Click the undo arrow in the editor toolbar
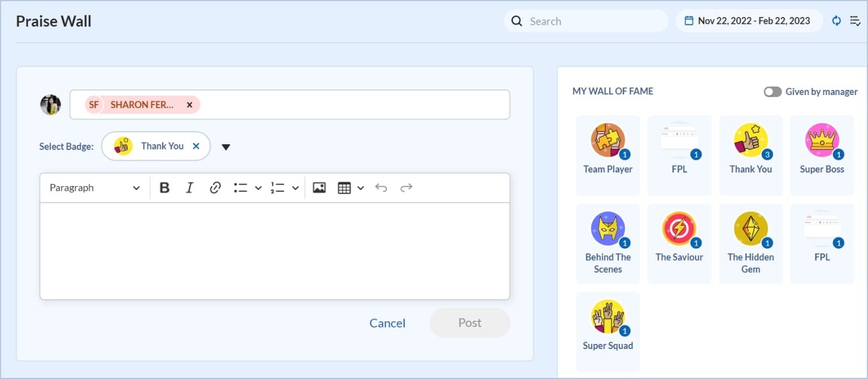Screen dimensions: 868x379 [381, 188]
